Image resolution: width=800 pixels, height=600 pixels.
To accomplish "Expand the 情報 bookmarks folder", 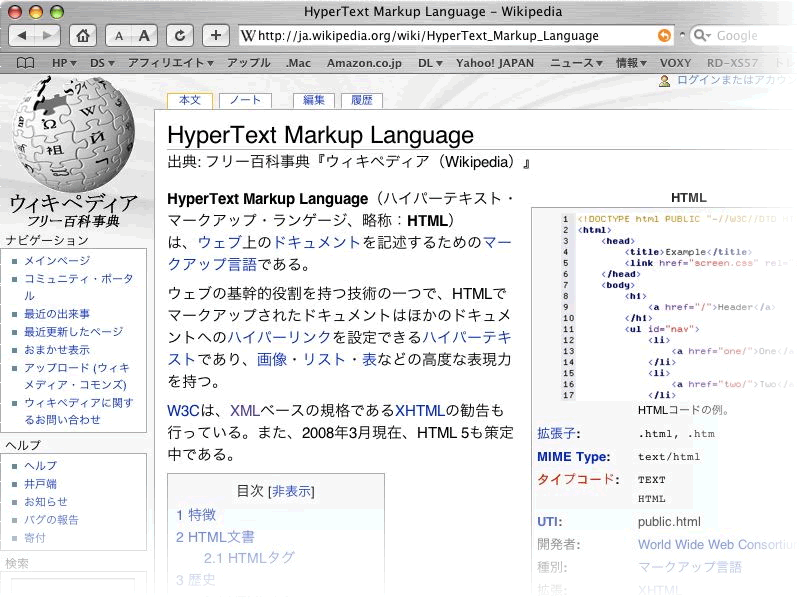I will [x=631, y=63].
